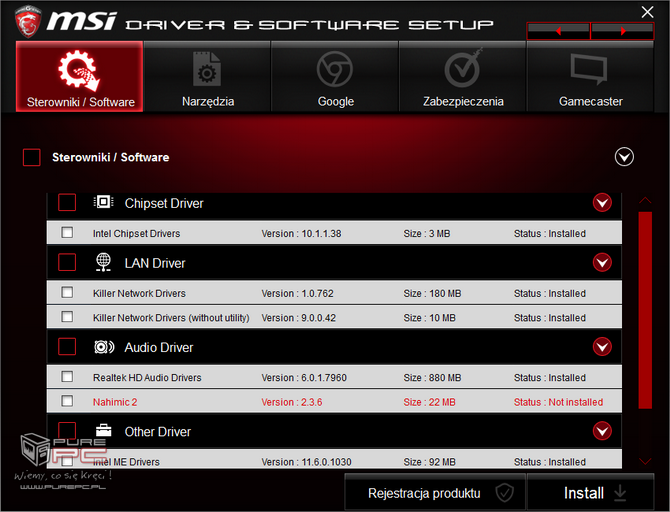This screenshot has height=512, width=670.
Task: Click the Audio Driver speaker icon
Action: tap(104, 347)
